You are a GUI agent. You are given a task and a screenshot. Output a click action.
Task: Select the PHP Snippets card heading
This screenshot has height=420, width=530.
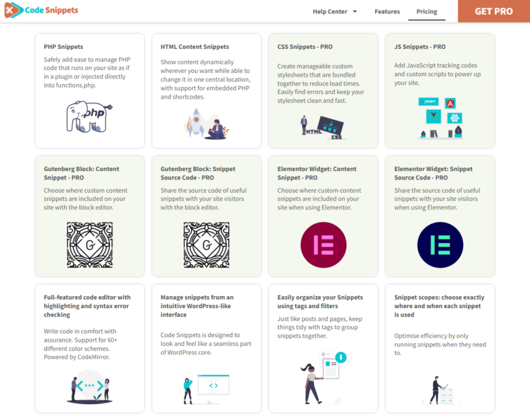(64, 47)
